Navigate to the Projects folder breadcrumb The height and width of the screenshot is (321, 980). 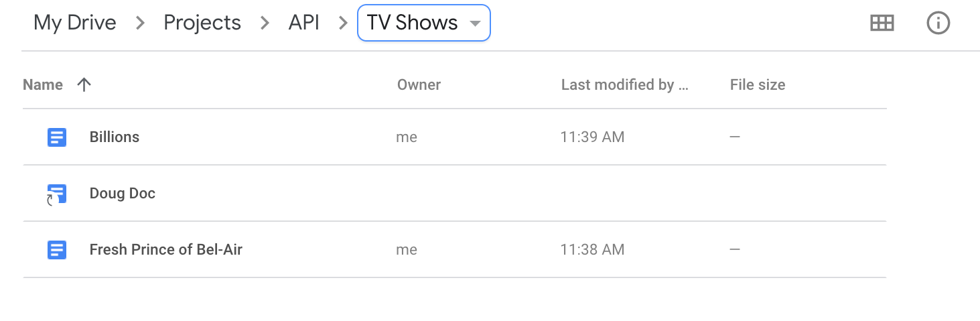click(x=202, y=23)
